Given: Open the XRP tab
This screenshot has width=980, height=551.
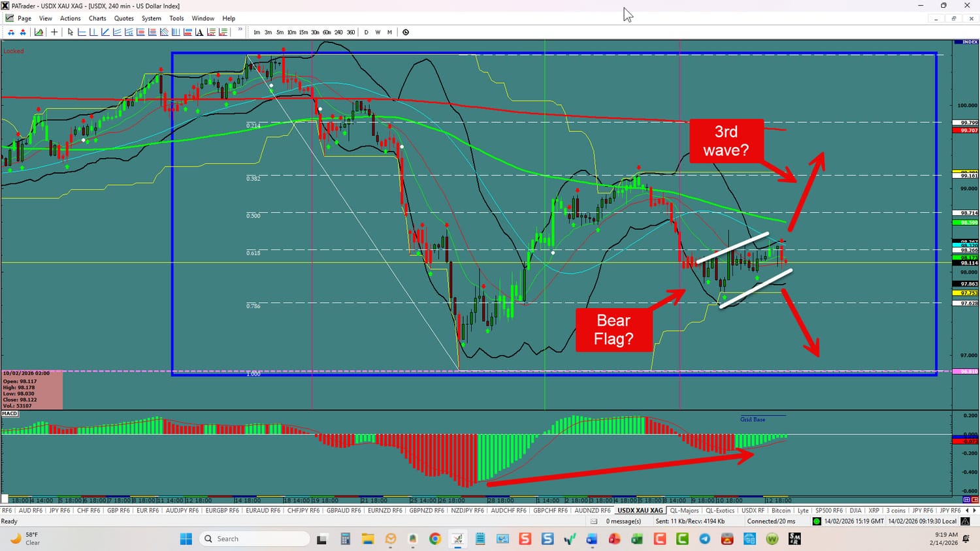Looking at the screenshot, I should coord(874,511).
